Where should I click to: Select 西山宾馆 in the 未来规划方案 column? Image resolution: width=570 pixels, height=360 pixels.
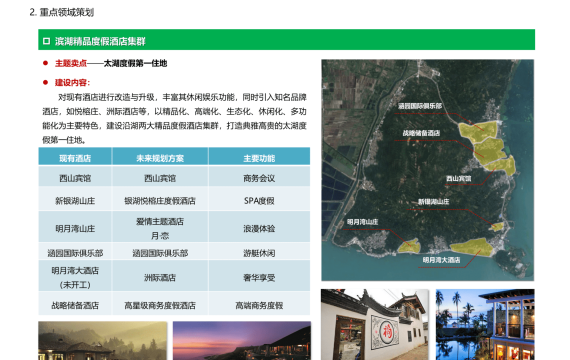(160, 178)
